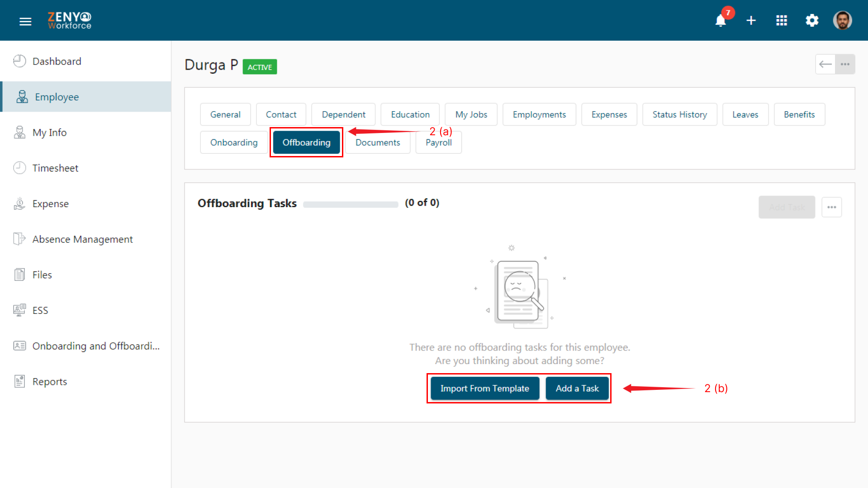Viewport: 868px width, 488px height.
Task: Click the Absence Management icon
Action: pyautogui.click(x=19, y=239)
